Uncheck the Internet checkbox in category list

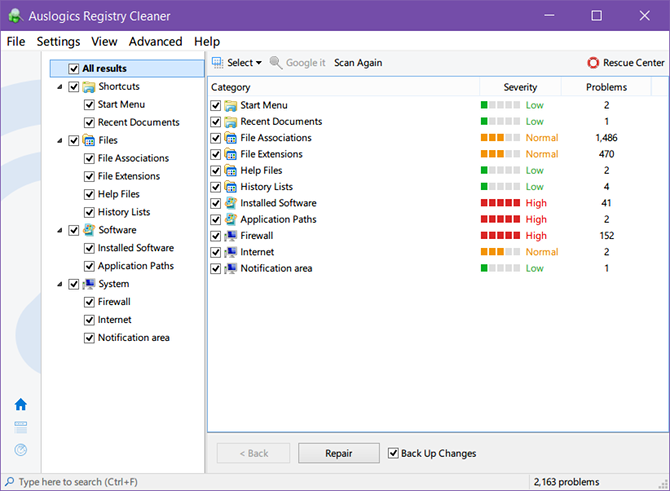pos(216,252)
